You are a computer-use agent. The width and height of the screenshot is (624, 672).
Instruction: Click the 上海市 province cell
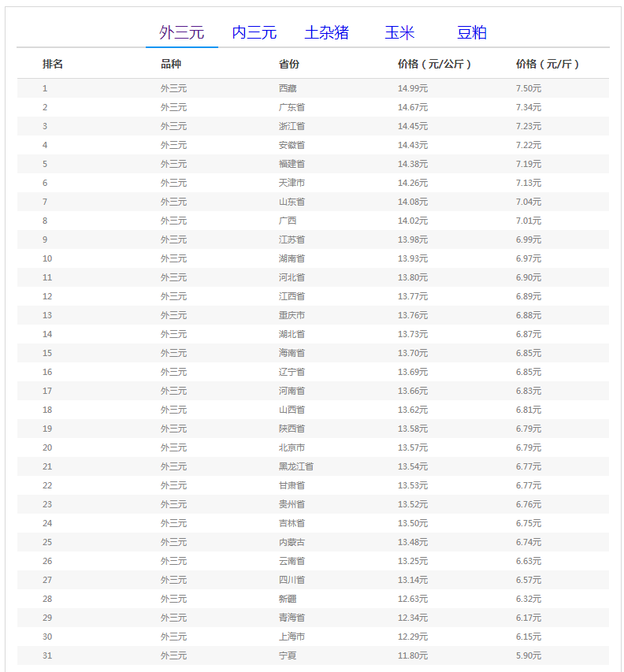point(292,636)
